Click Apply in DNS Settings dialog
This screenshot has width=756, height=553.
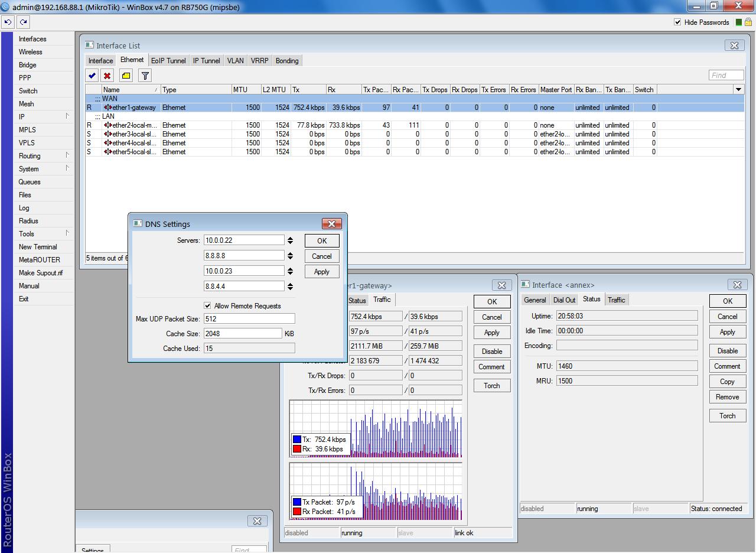[x=321, y=272]
